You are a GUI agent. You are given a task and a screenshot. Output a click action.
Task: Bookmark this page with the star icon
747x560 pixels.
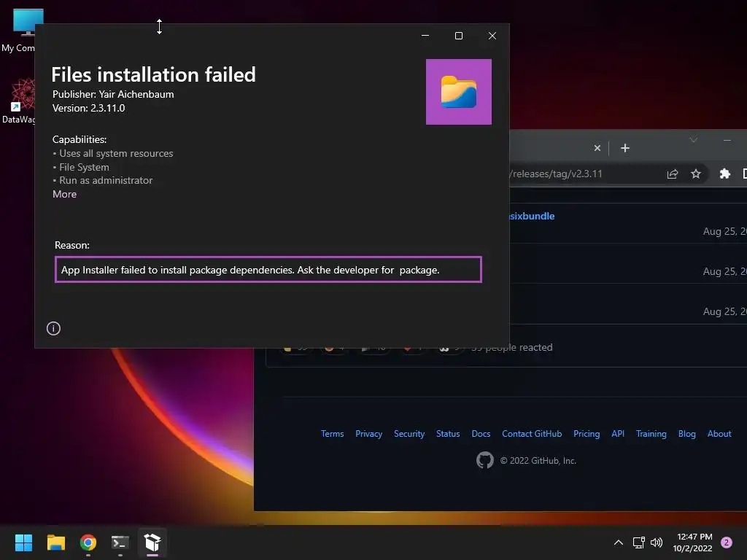[695, 174]
